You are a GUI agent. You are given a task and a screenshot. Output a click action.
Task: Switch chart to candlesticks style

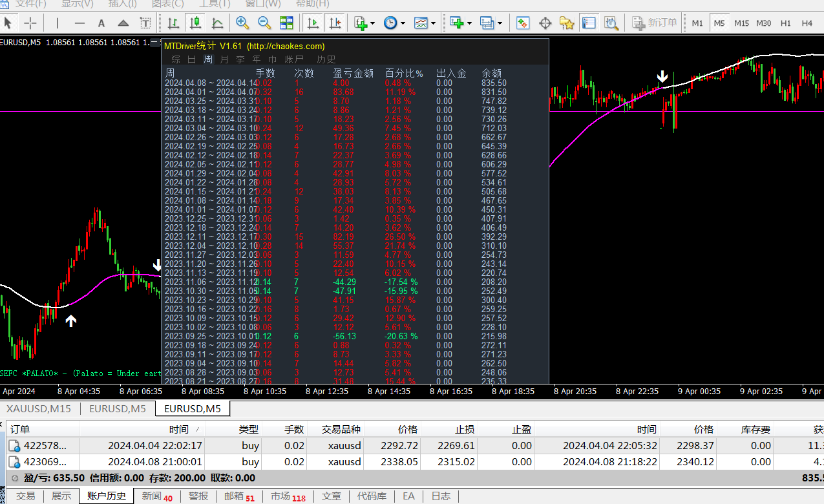point(195,23)
